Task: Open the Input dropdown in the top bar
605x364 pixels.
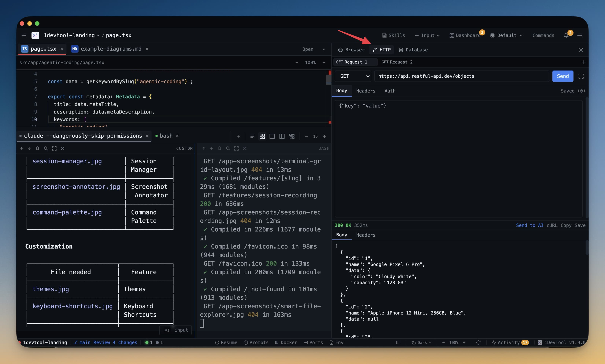Action: click(x=427, y=35)
